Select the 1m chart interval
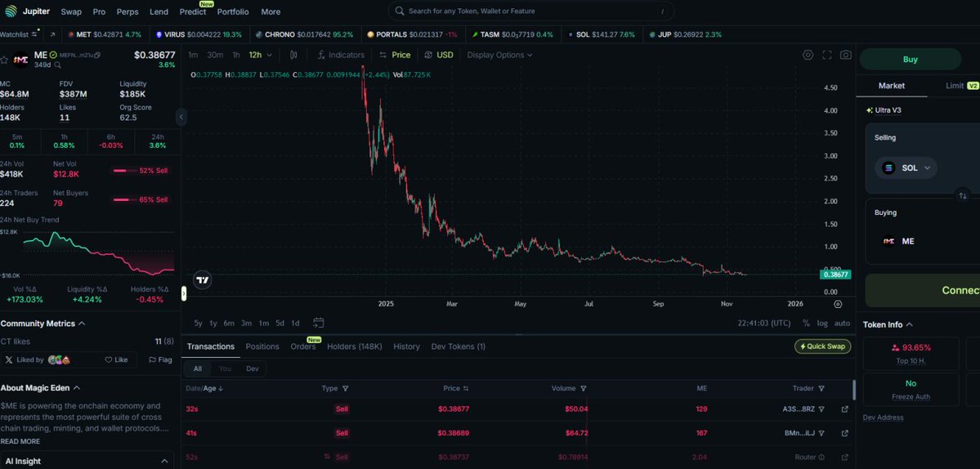This screenshot has width=980, height=469. tap(193, 55)
